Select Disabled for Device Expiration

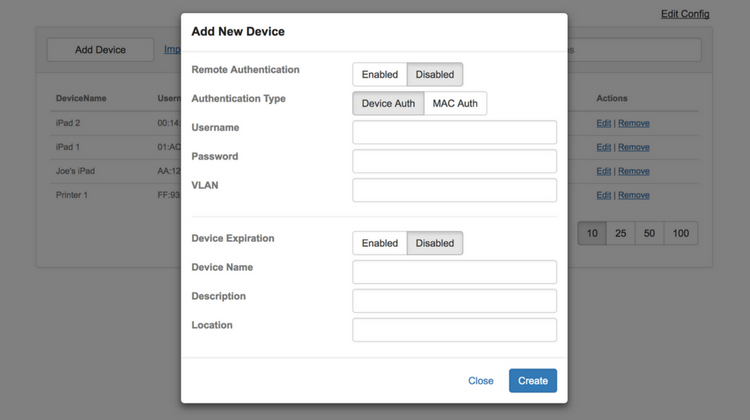(435, 243)
